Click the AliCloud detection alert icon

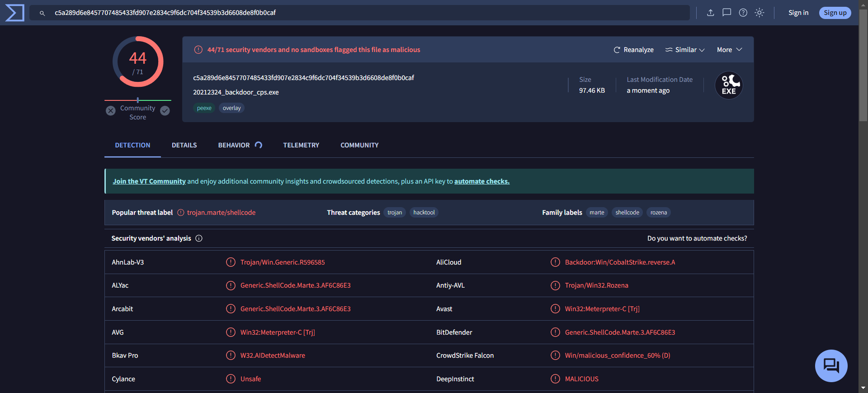pyautogui.click(x=556, y=262)
